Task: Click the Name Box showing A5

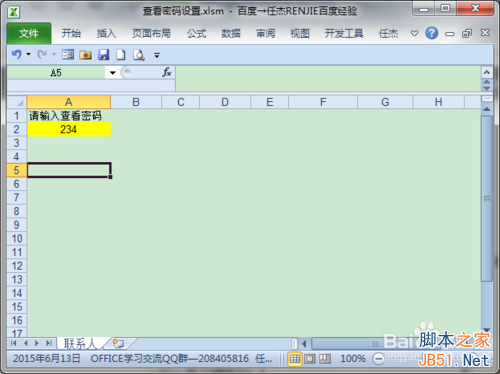Action: coord(56,73)
